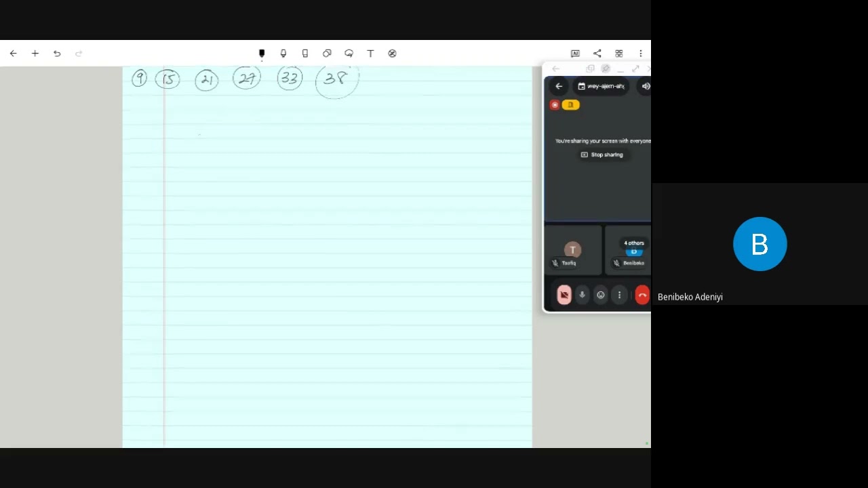Click the Benibeko Adeniyi name label
This screenshot has width=868, height=488.
click(x=690, y=297)
